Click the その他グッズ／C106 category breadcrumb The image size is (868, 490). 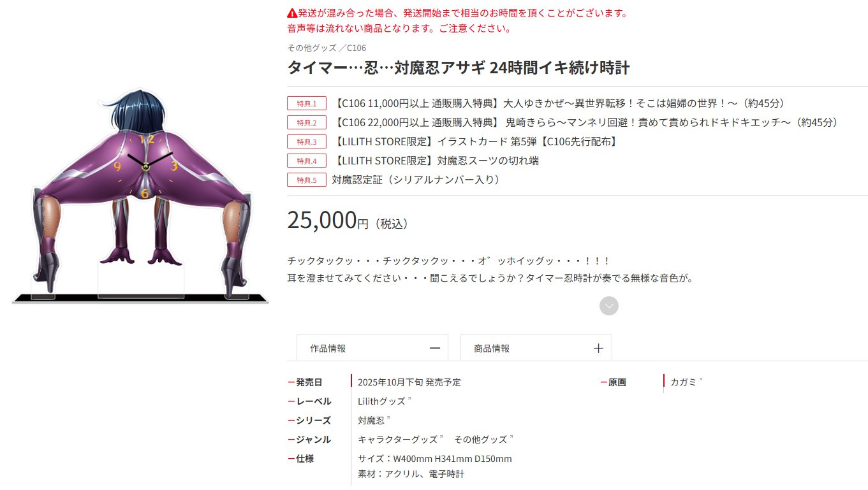[x=327, y=48]
